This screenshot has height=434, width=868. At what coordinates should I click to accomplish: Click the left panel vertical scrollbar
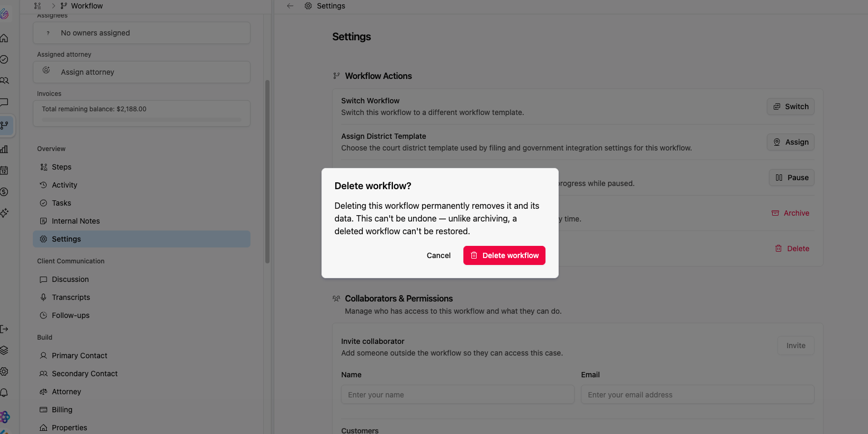point(267,172)
